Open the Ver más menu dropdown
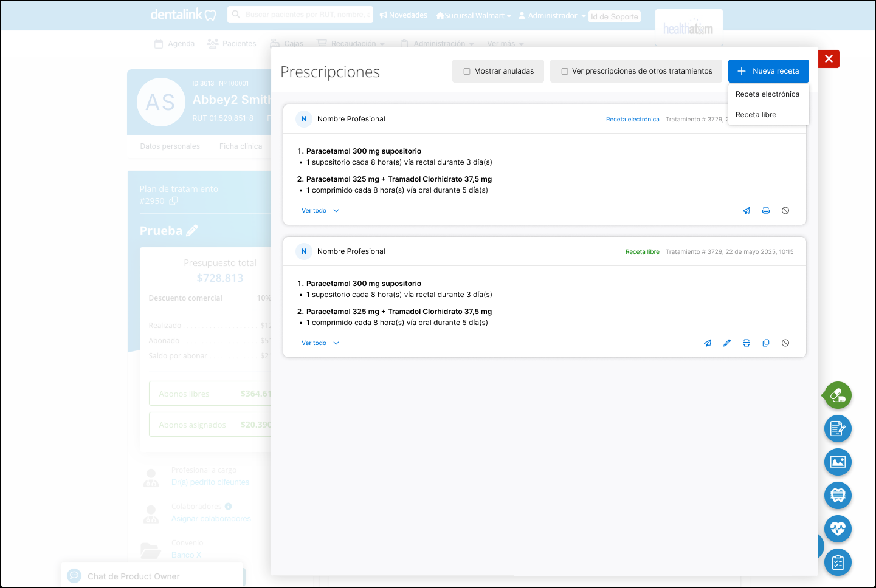Screen dimensions: 876x588 505,44
